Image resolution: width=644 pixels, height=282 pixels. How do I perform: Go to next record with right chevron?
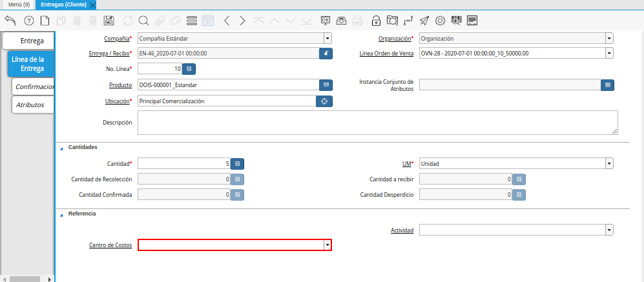point(242,21)
